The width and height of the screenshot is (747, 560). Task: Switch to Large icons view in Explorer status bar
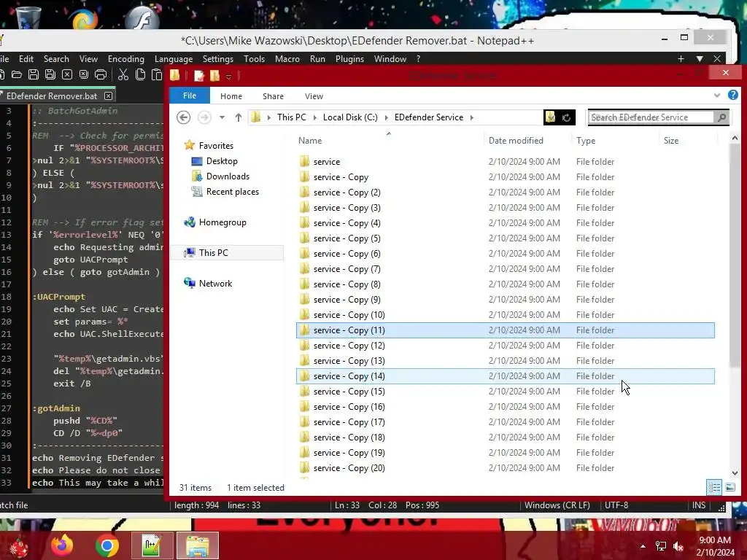pyautogui.click(x=729, y=487)
